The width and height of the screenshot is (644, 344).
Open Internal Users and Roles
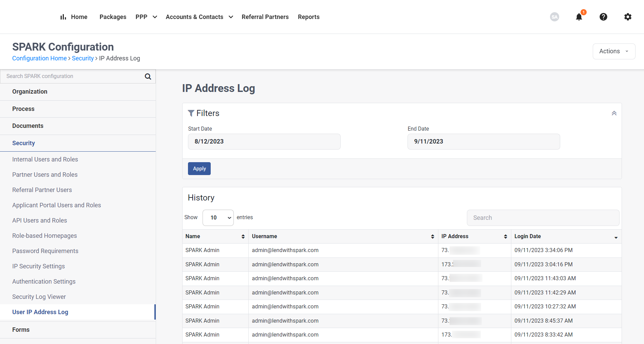(x=45, y=159)
